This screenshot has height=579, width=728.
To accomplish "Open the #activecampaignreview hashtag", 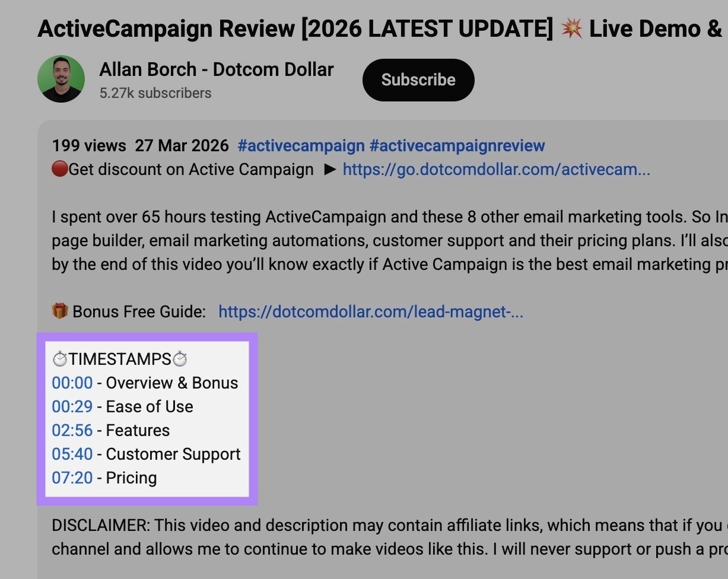I will [x=457, y=145].
